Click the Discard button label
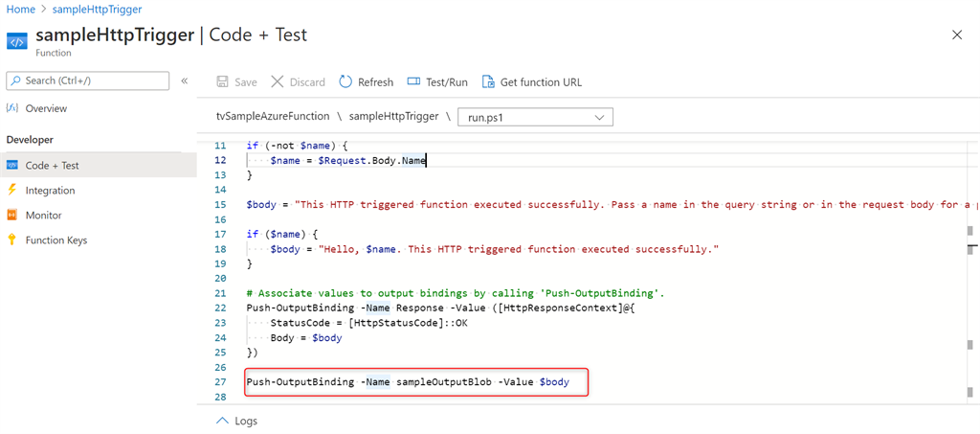980x434 pixels. tap(307, 82)
